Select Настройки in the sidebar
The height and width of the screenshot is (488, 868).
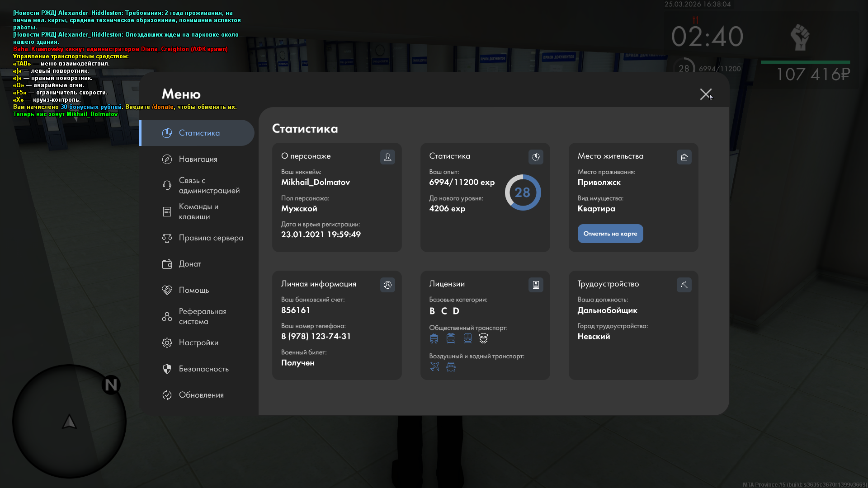click(198, 343)
